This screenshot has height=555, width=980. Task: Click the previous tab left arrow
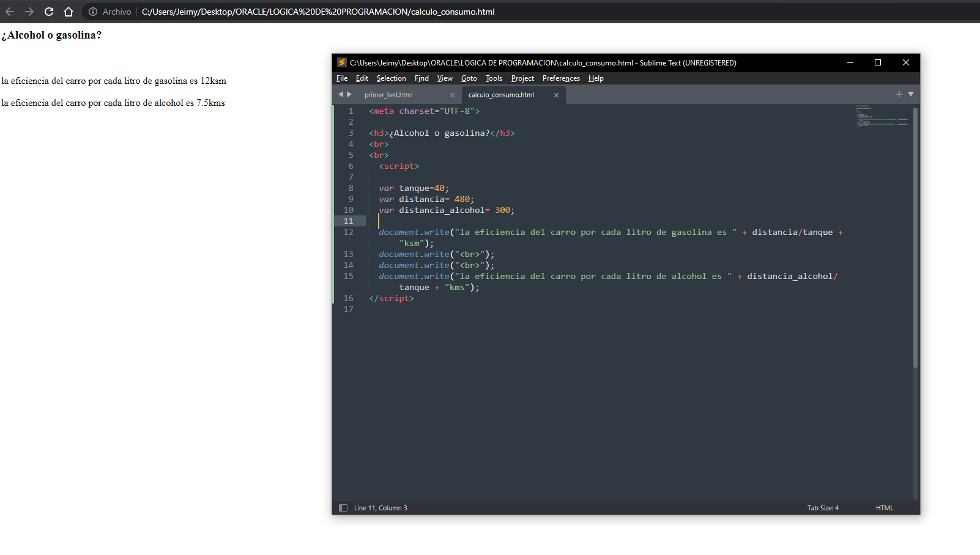(341, 94)
